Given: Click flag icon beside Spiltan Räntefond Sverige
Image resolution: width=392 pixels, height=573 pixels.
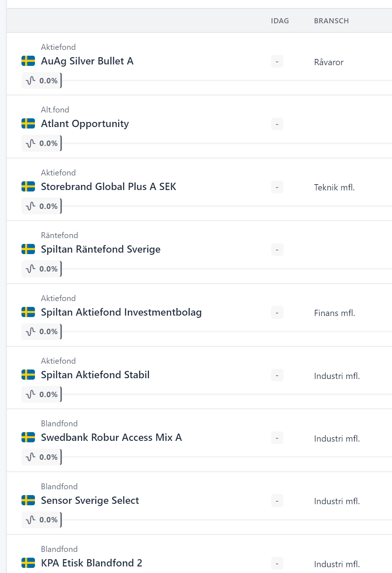Looking at the screenshot, I should (x=28, y=249).
